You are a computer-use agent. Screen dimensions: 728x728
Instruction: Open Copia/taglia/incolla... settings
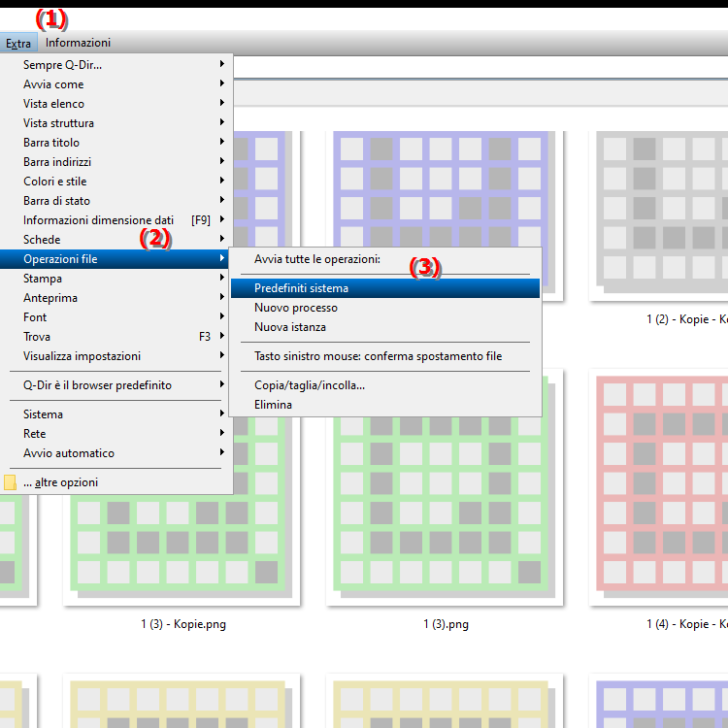tap(310, 385)
